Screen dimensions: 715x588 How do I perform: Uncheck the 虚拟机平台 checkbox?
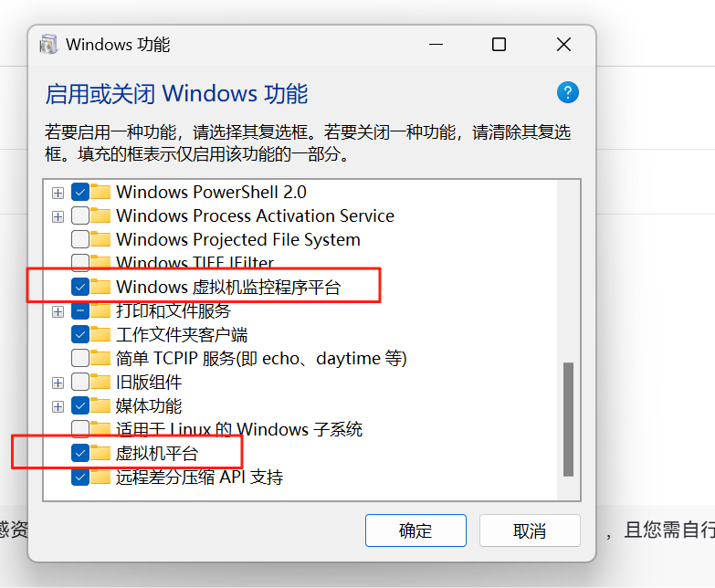coord(80,453)
